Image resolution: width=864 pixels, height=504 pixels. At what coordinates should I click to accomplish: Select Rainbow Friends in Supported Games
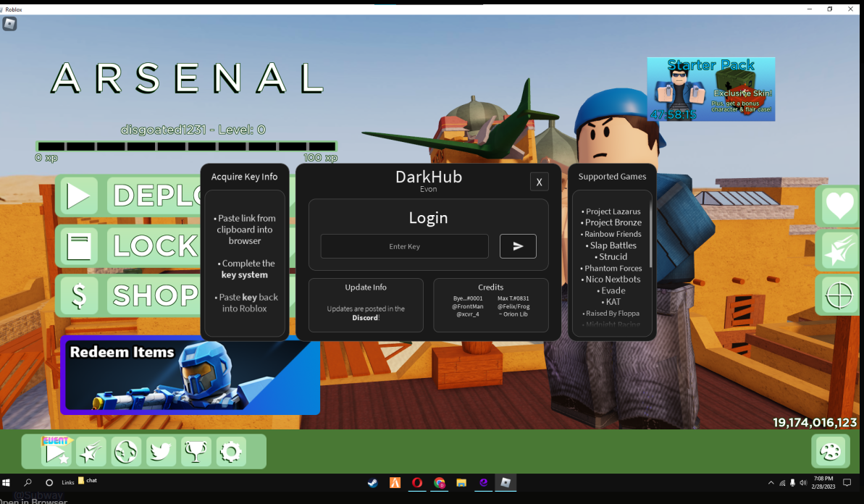point(613,234)
